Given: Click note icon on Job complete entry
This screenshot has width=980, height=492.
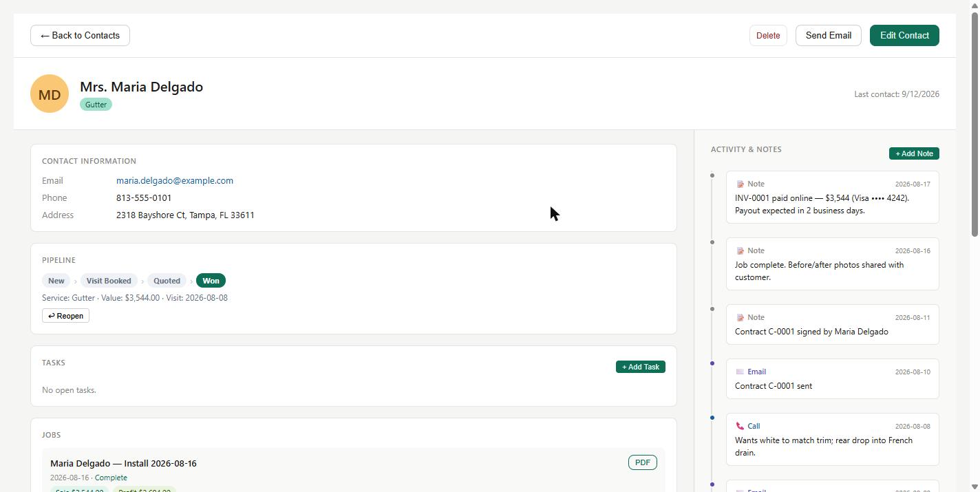Looking at the screenshot, I should (x=740, y=251).
